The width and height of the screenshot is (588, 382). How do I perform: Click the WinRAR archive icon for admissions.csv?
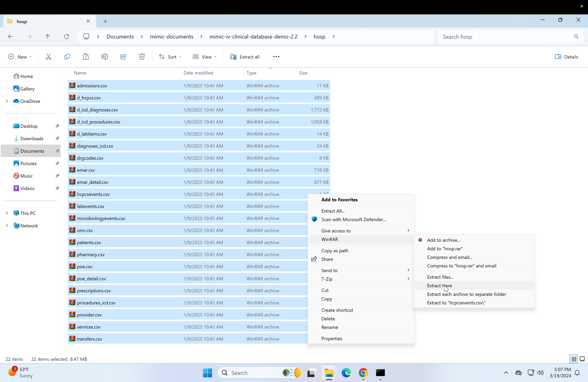point(72,85)
